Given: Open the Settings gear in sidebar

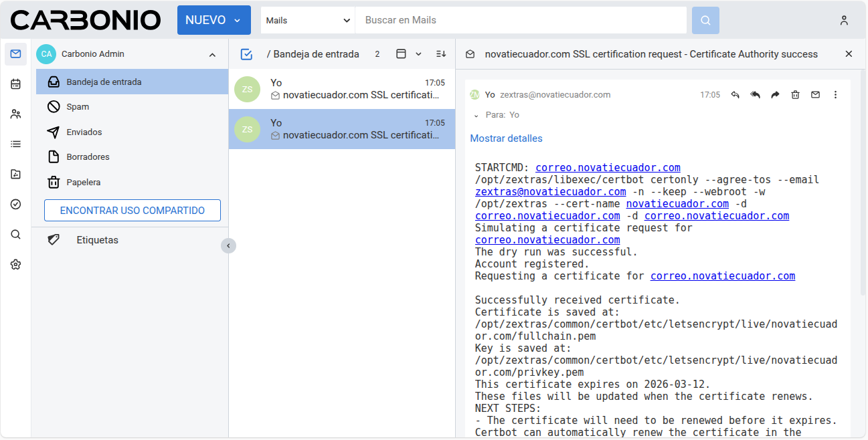Looking at the screenshot, I should pos(15,265).
